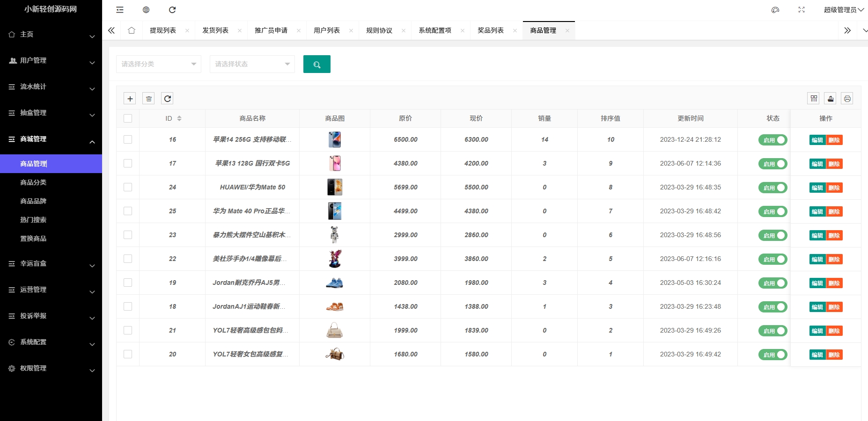Close the 商品管理 tab
868x421 pixels.
567,30
